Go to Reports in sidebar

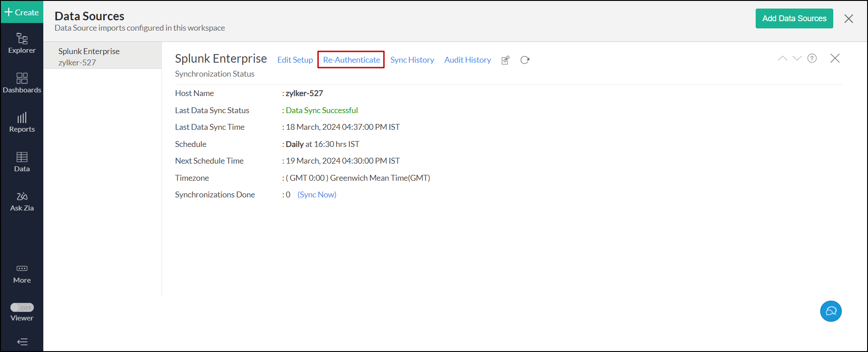pos(22,123)
